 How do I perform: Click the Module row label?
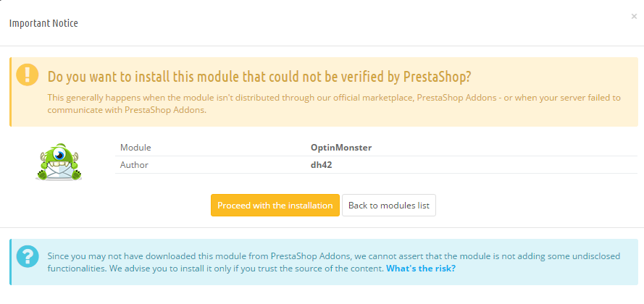[x=135, y=148]
